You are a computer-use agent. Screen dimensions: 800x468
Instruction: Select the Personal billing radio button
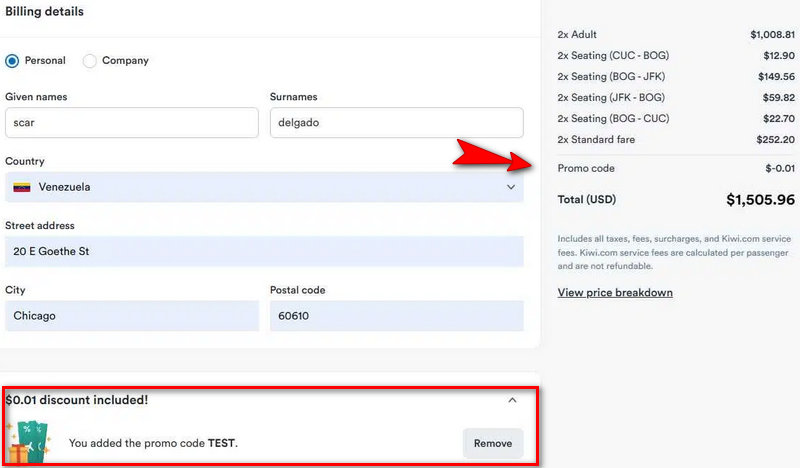(12, 61)
